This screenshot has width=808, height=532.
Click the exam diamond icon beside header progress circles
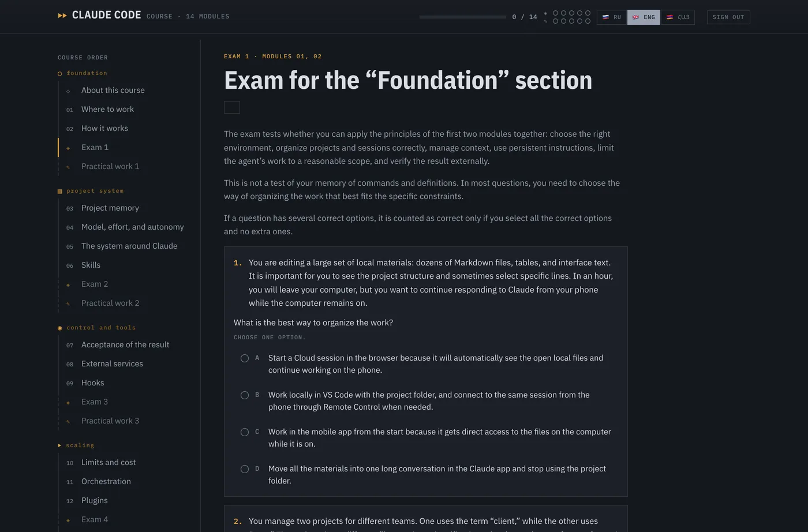pyautogui.click(x=545, y=13)
